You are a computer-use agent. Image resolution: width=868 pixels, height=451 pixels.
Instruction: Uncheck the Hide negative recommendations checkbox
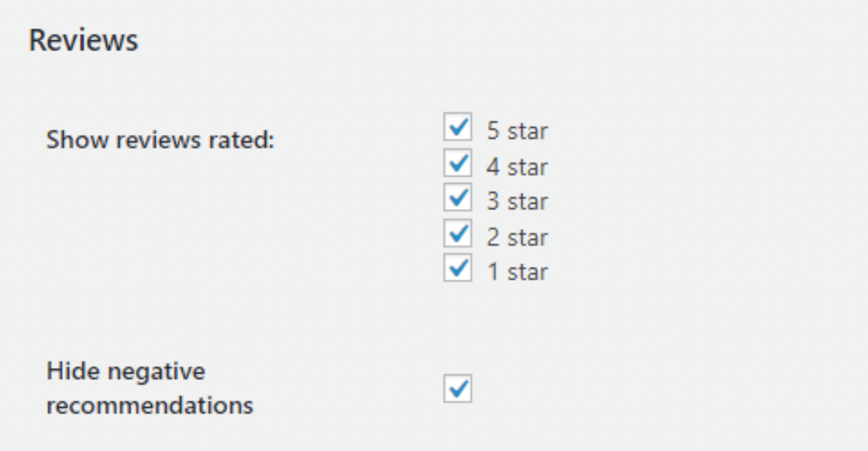[x=458, y=388]
